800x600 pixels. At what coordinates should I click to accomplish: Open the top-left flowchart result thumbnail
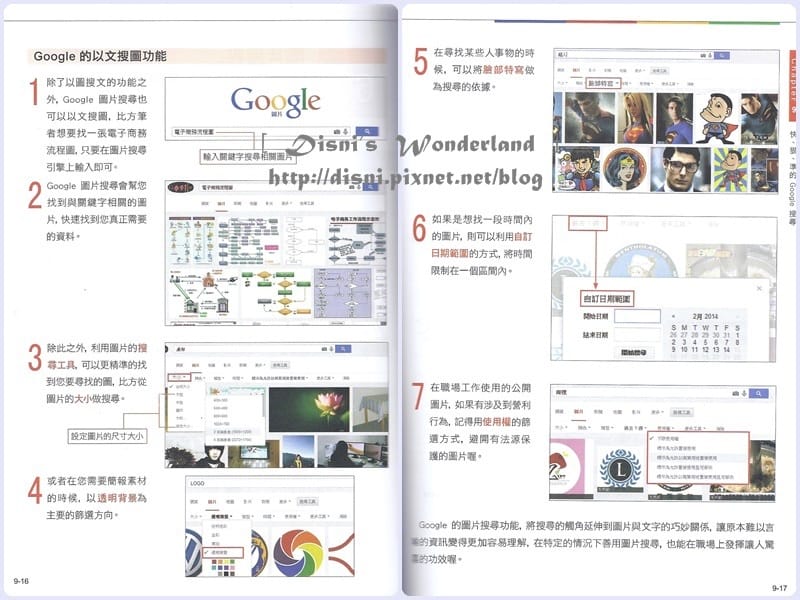pos(192,240)
